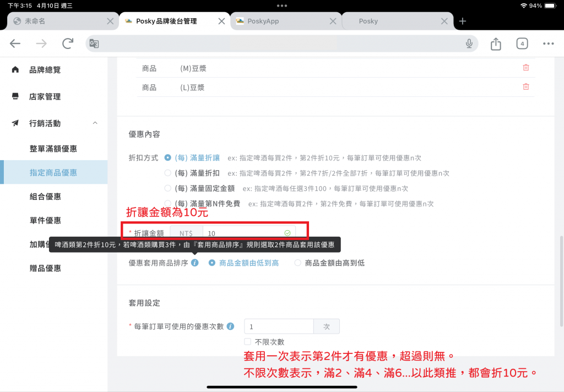Image resolution: width=564 pixels, height=392 pixels.
Task: Open 店家管理 in sidebar
Action: tap(45, 96)
